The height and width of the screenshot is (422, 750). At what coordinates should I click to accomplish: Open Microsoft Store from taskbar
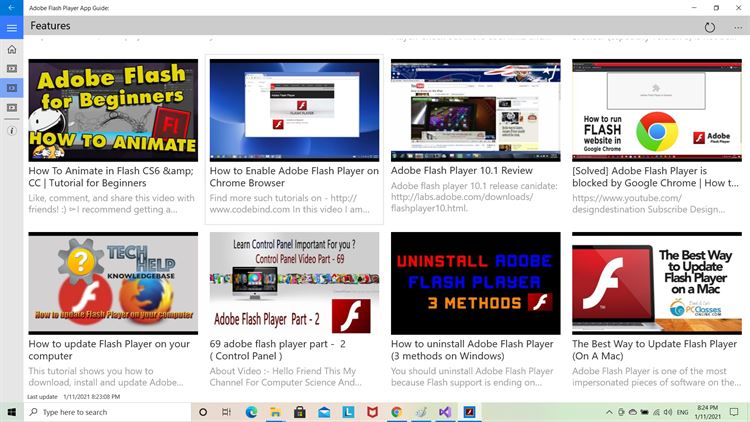300,412
